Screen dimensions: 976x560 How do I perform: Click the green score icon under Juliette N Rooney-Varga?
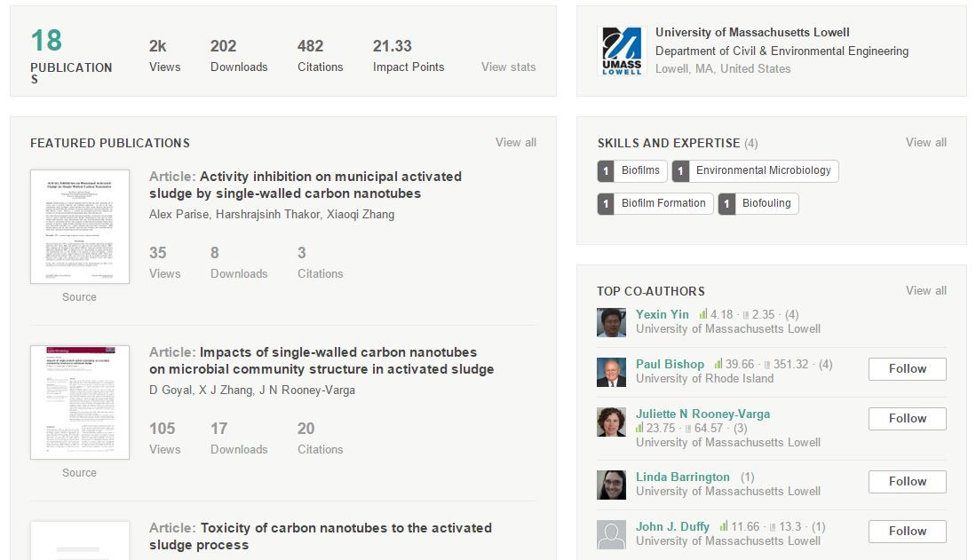coord(640,428)
